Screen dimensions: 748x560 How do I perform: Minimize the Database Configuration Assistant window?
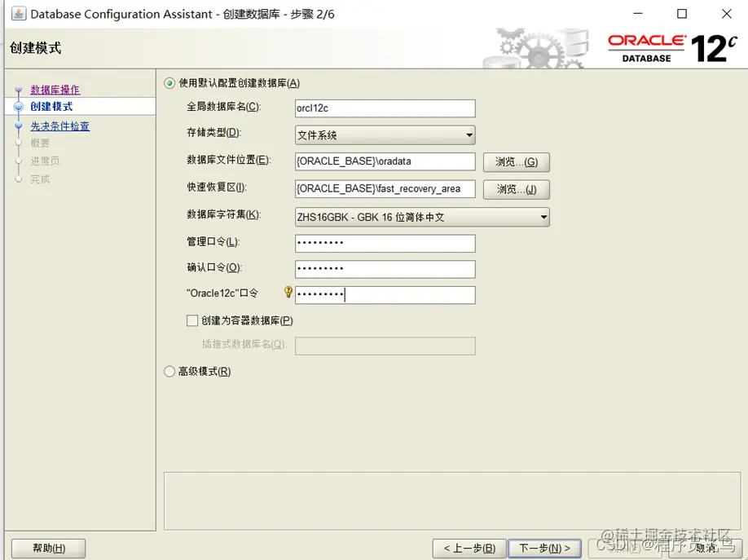click(638, 14)
